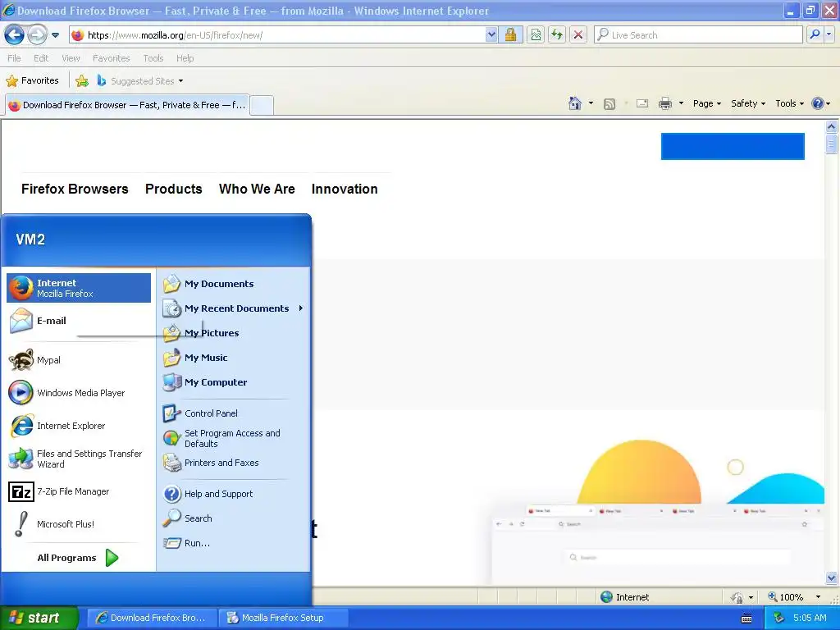Click the Print icon
This screenshot has width=840, height=630.
coord(664,103)
